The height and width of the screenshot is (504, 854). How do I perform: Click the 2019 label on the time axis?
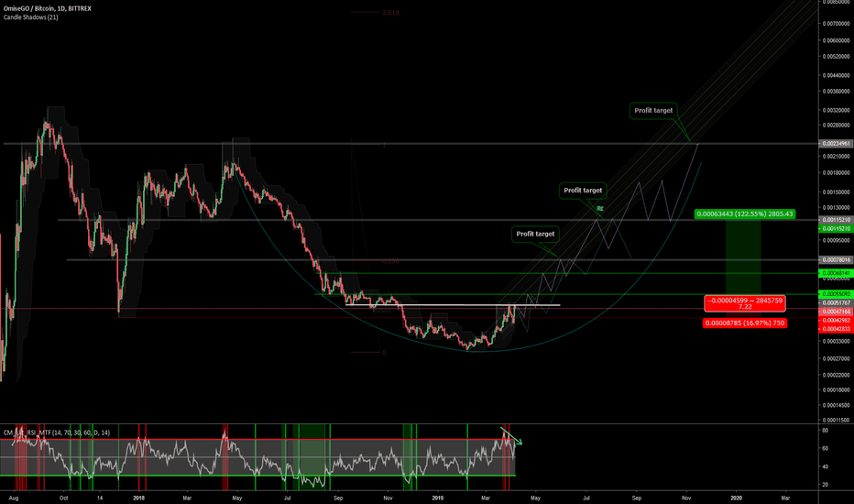click(438, 498)
